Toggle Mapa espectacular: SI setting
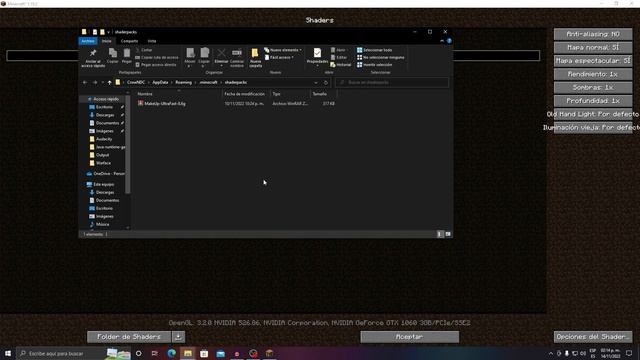The height and width of the screenshot is (360, 640). 593,61
